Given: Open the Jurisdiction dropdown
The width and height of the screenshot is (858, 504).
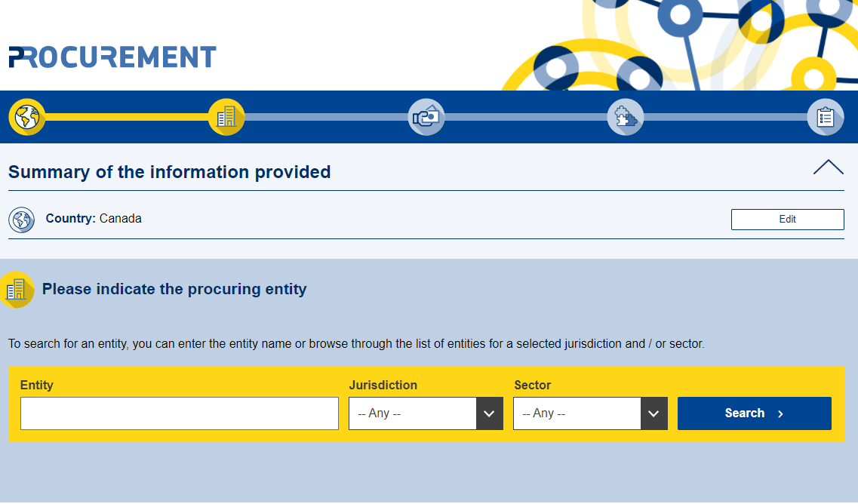Looking at the screenshot, I should tap(426, 413).
